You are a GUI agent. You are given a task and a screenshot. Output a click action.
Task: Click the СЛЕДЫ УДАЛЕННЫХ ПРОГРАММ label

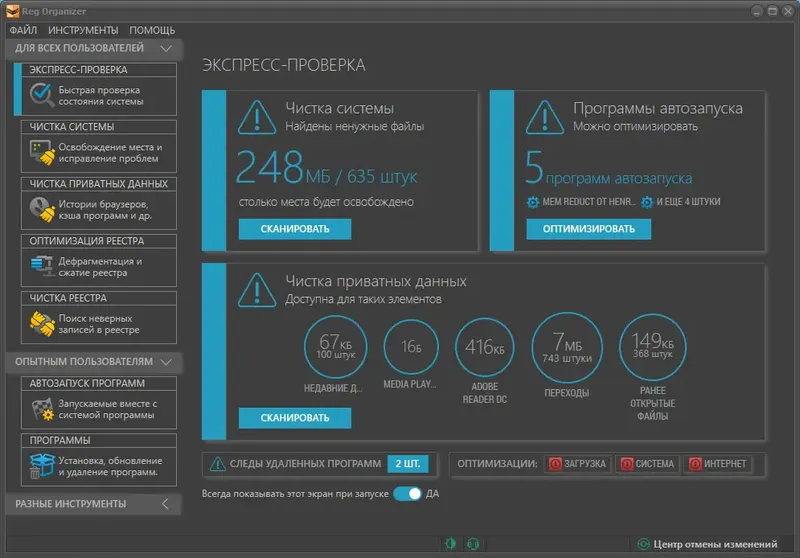point(305,464)
